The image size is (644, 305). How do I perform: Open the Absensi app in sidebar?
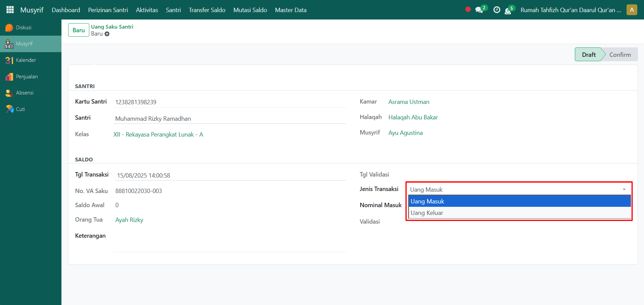pos(25,93)
